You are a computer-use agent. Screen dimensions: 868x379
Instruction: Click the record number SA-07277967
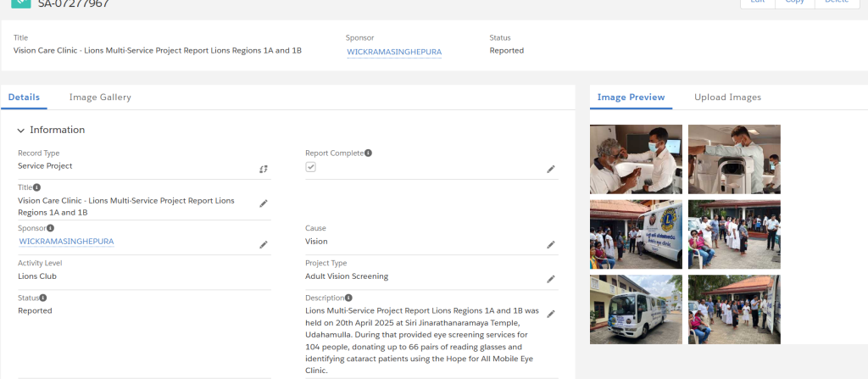click(74, 4)
